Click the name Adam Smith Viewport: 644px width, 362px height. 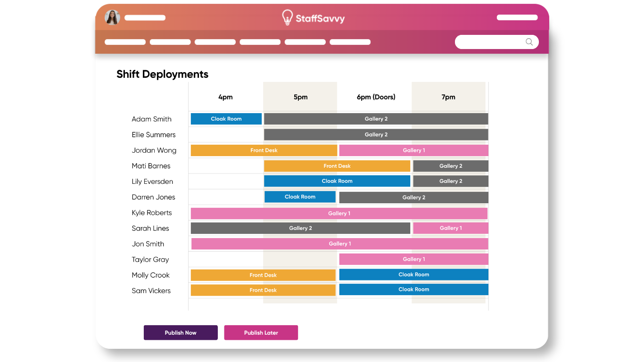point(152,119)
